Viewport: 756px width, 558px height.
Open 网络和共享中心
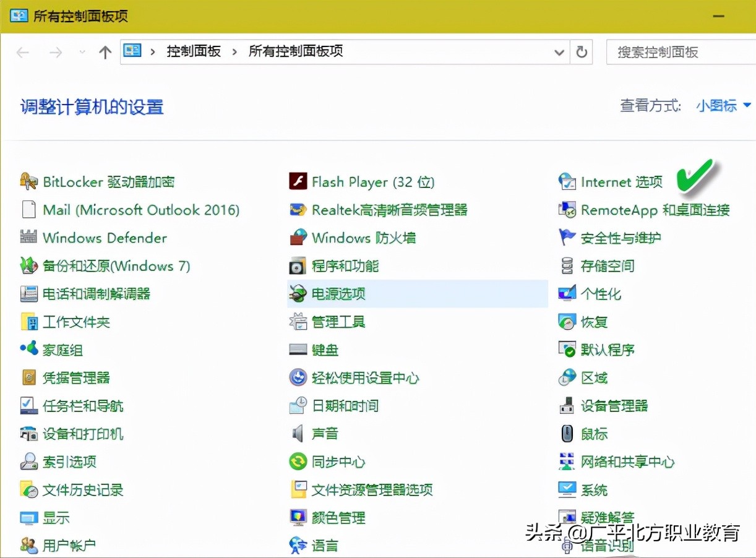(627, 461)
